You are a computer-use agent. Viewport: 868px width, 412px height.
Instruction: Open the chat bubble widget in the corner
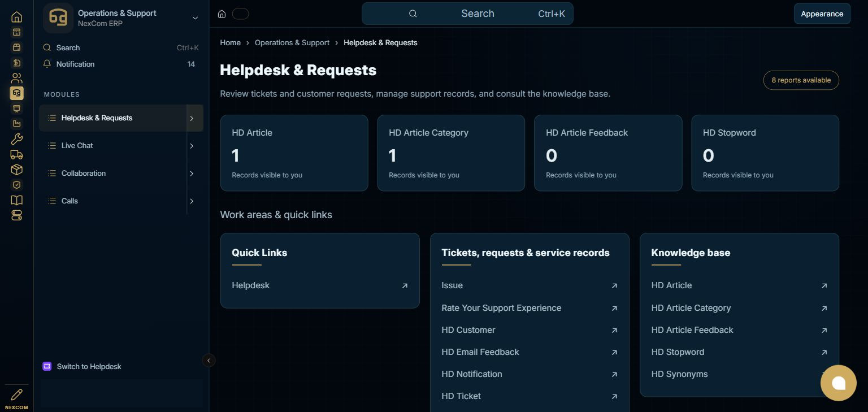click(839, 383)
